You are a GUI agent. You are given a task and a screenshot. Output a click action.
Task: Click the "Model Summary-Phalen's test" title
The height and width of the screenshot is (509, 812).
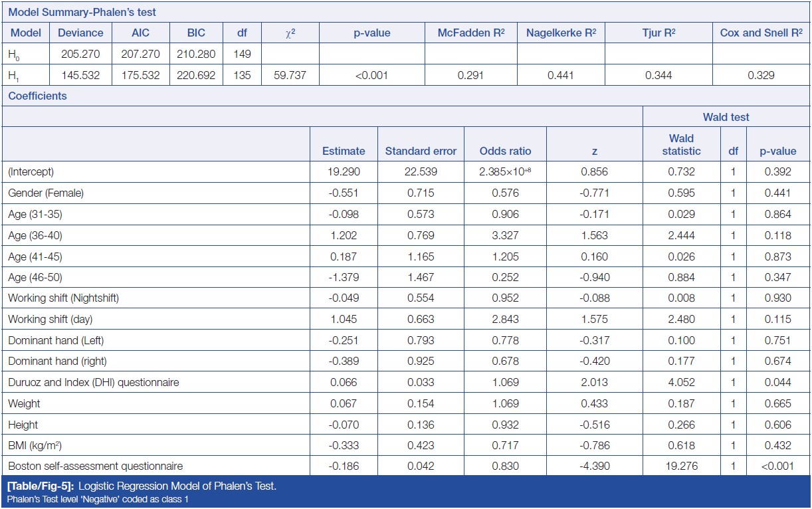(x=82, y=13)
